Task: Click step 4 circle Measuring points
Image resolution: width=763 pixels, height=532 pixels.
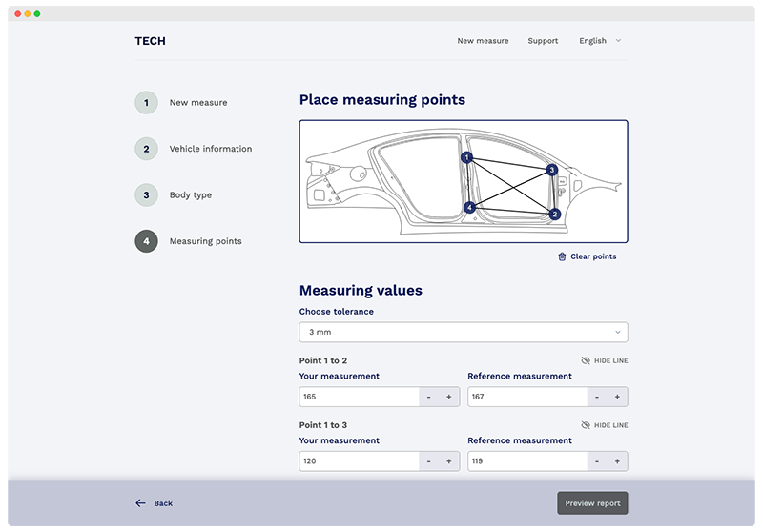Action: coord(147,241)
